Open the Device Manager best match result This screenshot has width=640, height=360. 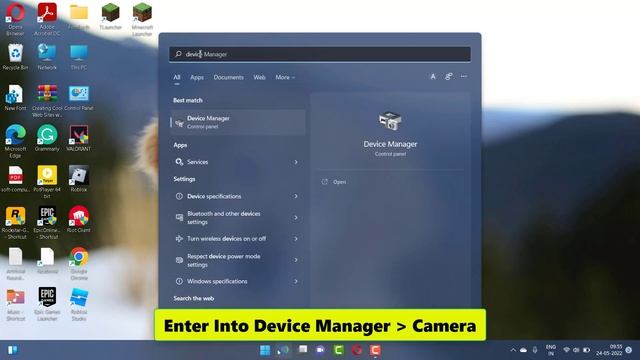(238, 122)
